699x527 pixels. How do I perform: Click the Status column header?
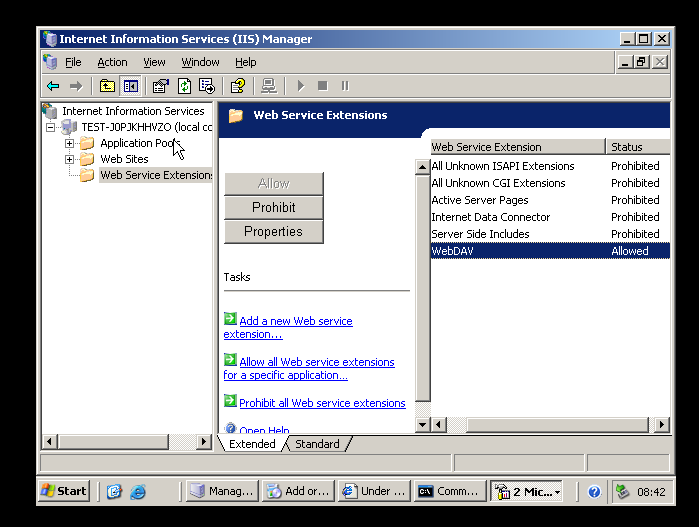[638, 147]
